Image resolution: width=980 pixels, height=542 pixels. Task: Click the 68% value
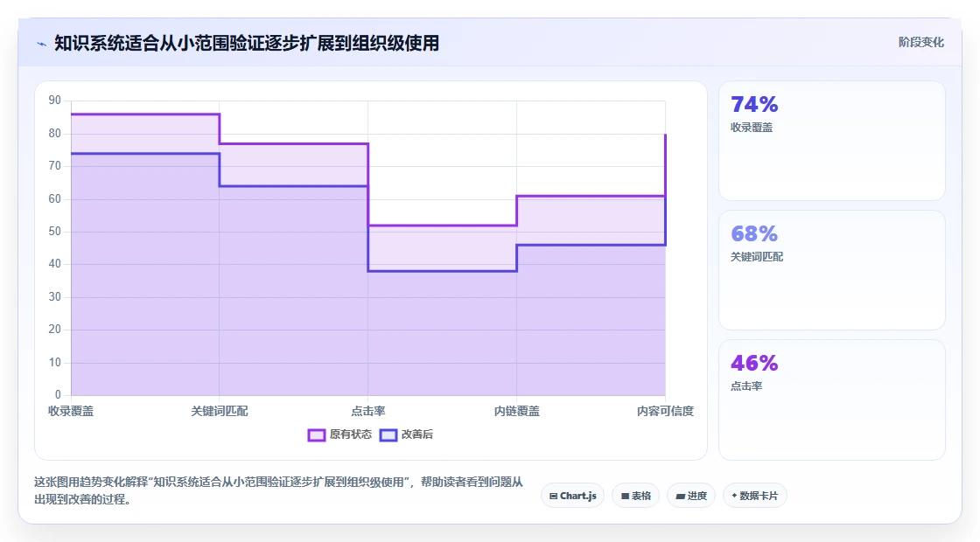(x=754, y=233)
